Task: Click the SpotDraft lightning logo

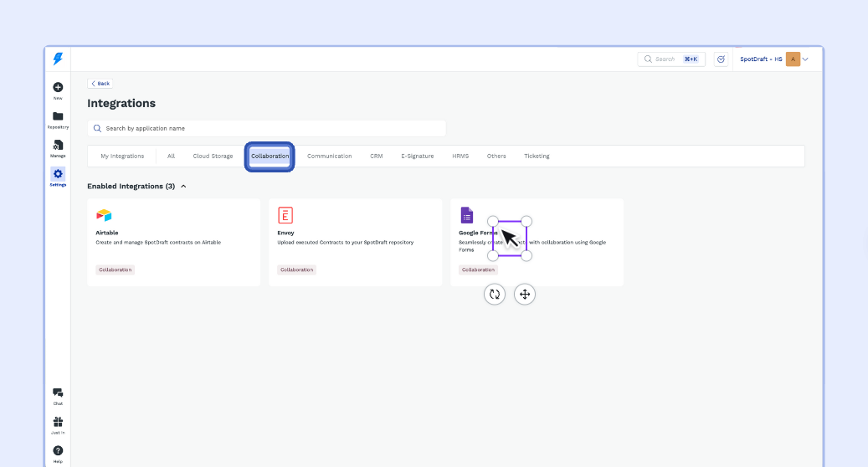Action: click(58, 59)
